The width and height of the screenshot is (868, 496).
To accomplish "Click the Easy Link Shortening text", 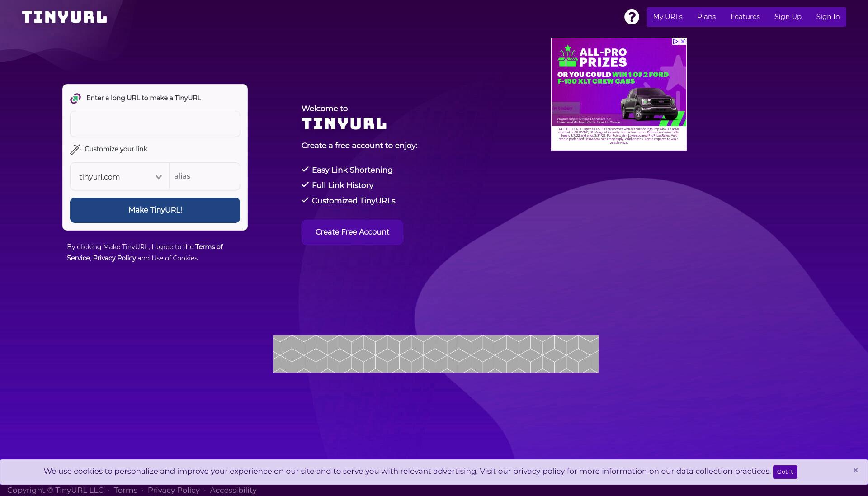I will pyautogui.click(x=352, y=170).
